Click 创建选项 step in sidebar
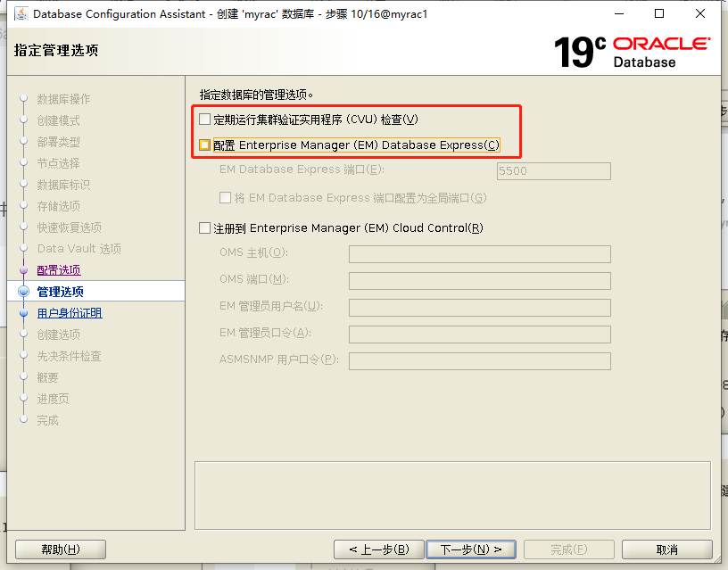728x570 pixels. 59,335
